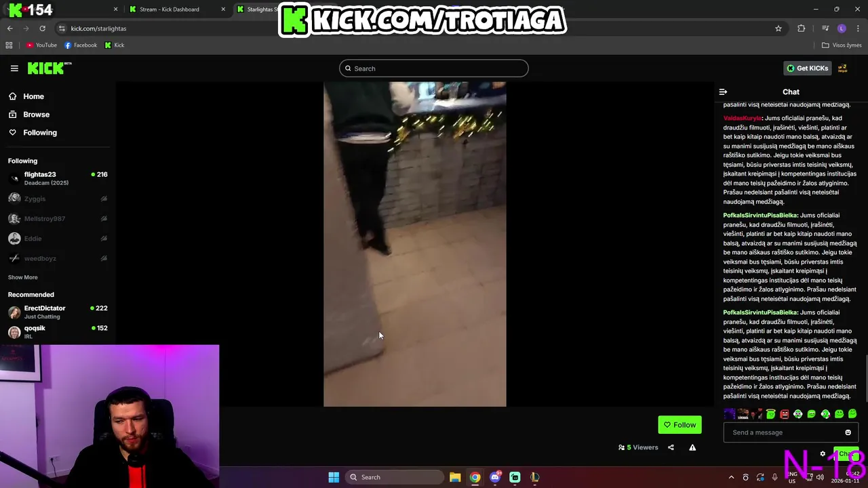
Task: Open the Visos žymės bookmarks folder
Action: [841, 45]
